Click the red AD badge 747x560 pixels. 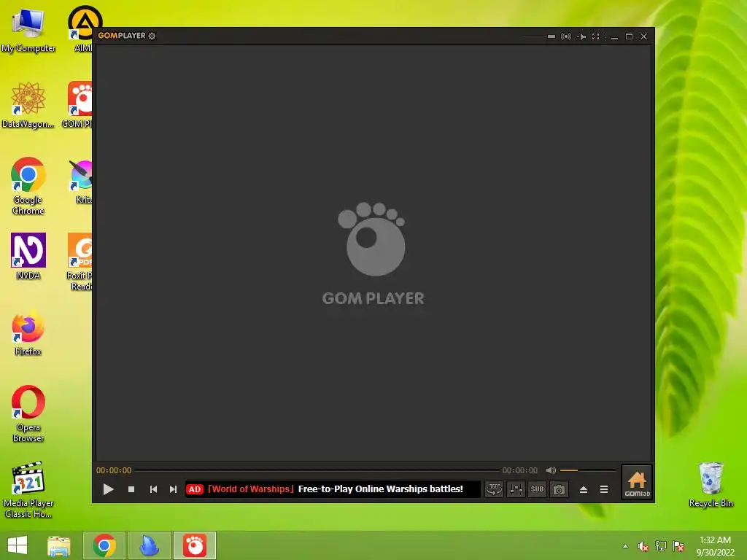click(194, 489)
